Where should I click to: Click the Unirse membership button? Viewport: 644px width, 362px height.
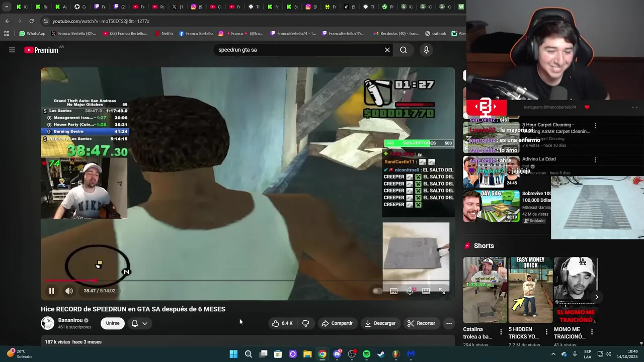[x=113, y=323]
